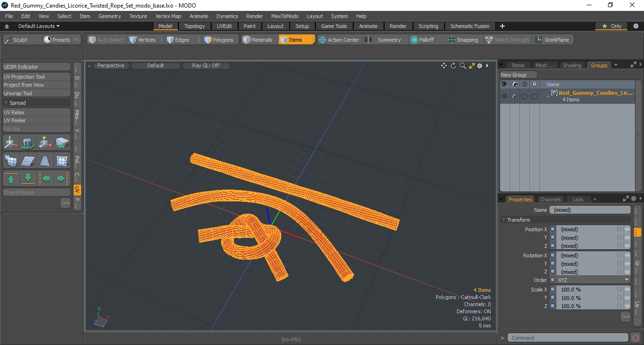Screen dimensions: 644x345
Task: Toggle the Rotation X channel dot
Action: coord(552,255)
